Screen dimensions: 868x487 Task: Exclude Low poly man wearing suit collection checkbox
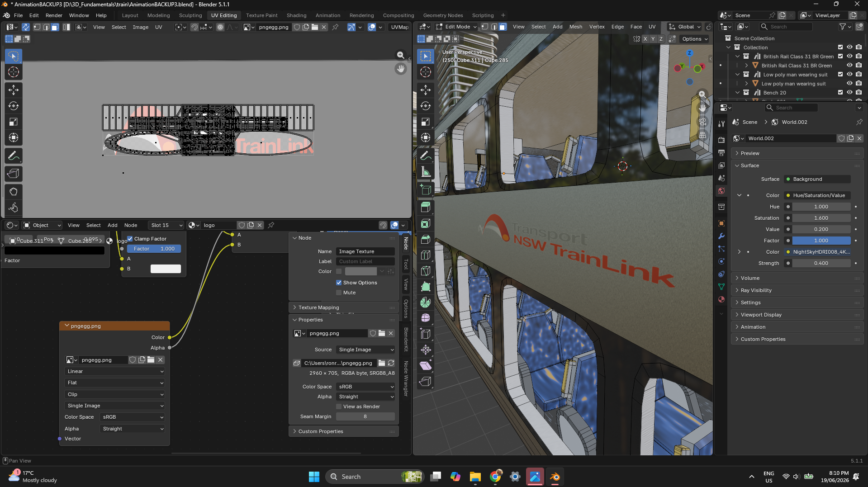tap(840, 75)
